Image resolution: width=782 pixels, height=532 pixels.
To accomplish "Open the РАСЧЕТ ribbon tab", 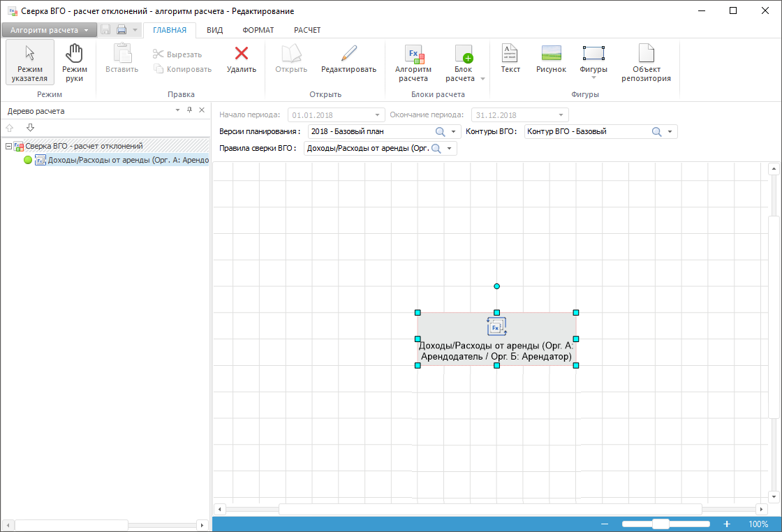I will (307, 30).
